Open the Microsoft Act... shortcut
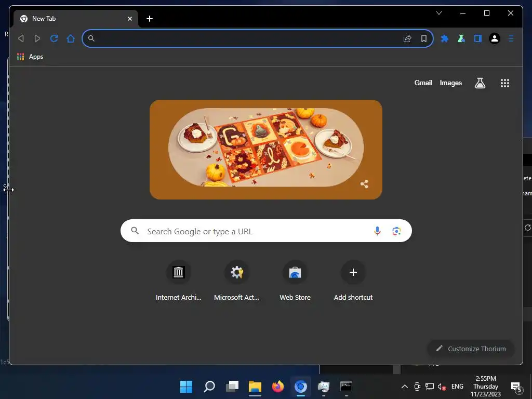The width and height of the screenshot is (532, 399). [236, 281]
